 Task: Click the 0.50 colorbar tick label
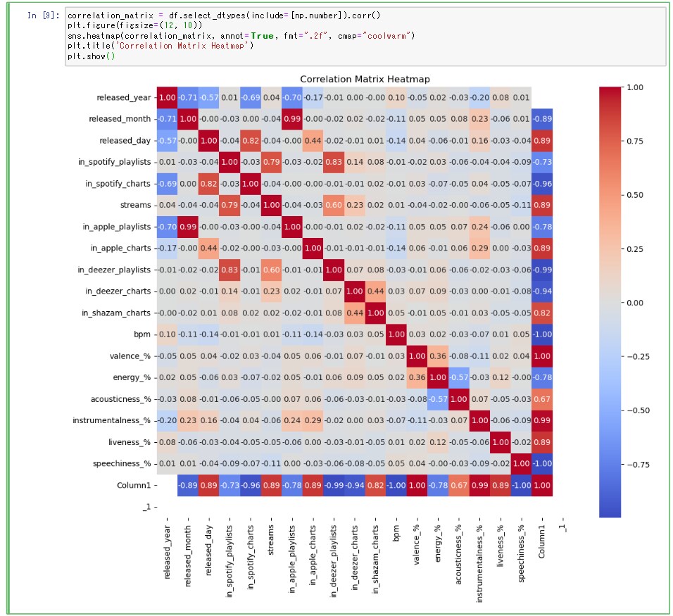[635, 195]
